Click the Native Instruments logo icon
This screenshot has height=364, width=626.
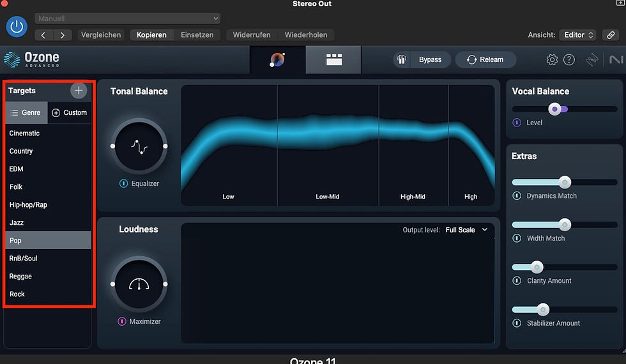click(616, 60)
